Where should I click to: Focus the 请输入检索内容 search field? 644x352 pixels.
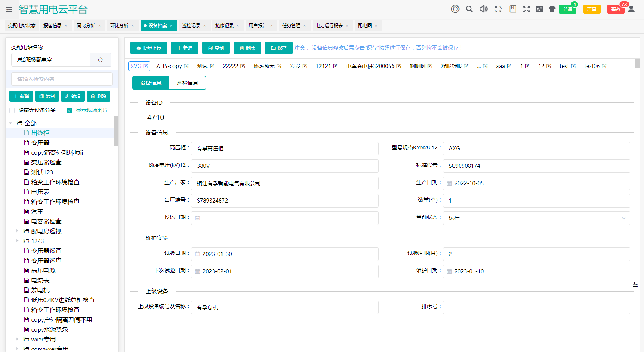click(62, 79)
